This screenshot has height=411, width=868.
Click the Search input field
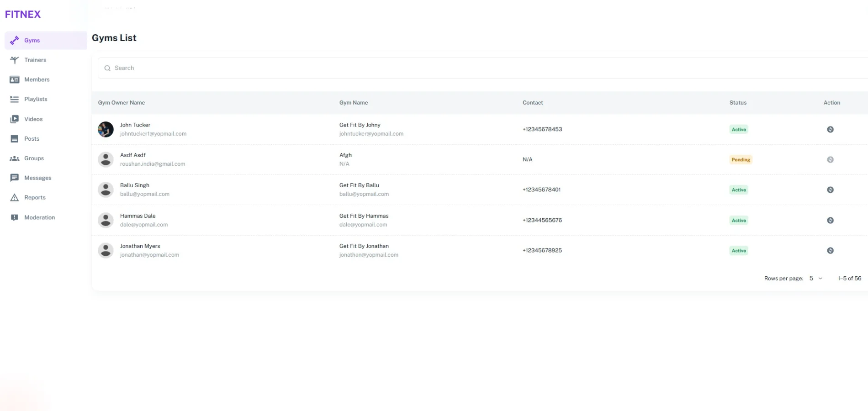coord(480,68)
